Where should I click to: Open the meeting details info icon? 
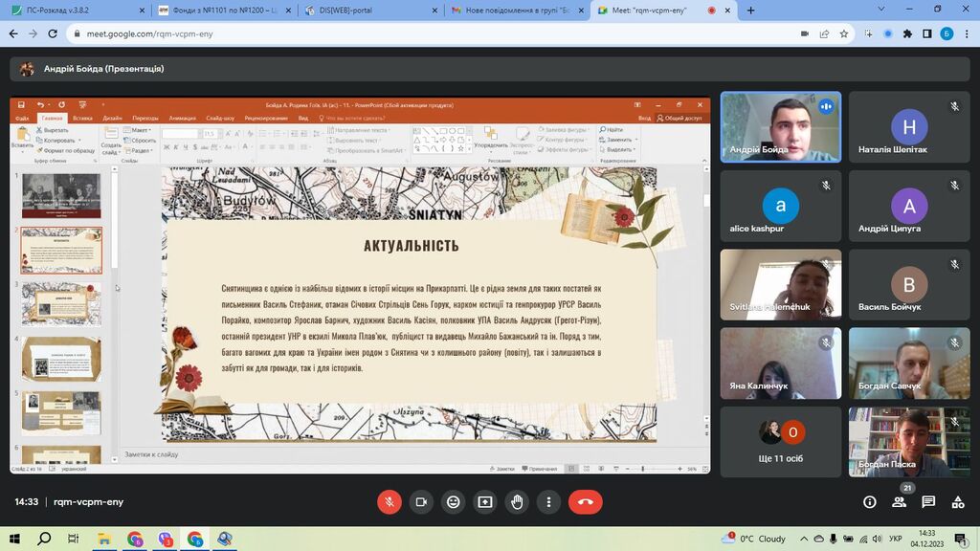point(870,502)
